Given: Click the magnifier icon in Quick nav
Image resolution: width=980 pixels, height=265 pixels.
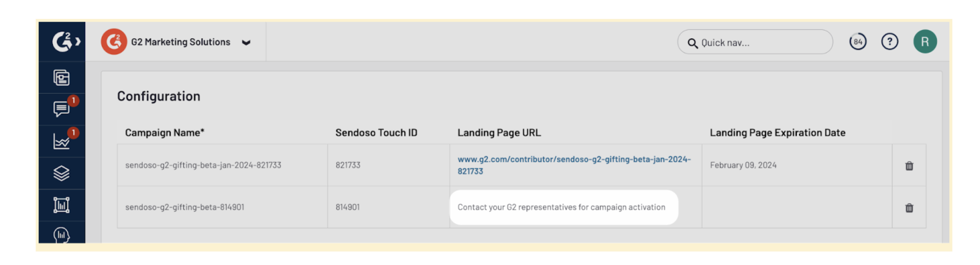Looking at the screenshot, I should [x=692, y=43].
